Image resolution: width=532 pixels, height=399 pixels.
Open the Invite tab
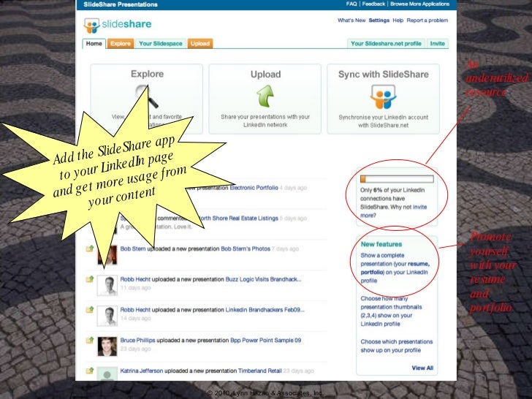click(x=437, y=43)
